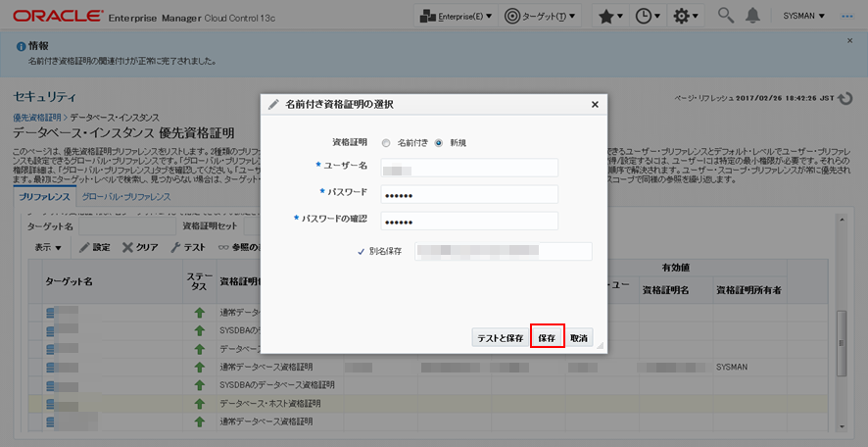The height and width of the screenshot is (447, 868).
Task: Click the パスワードの確認 input field
Action: tap(469, 221)
